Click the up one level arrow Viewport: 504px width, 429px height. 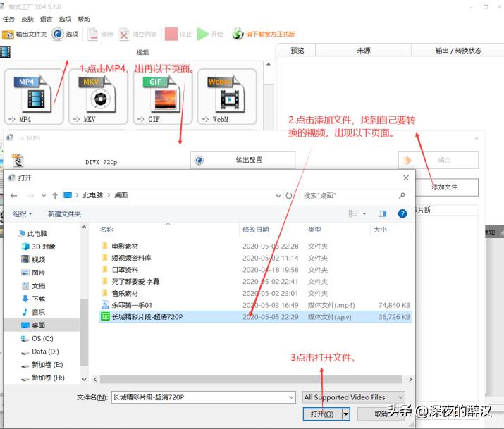point(55,196)
